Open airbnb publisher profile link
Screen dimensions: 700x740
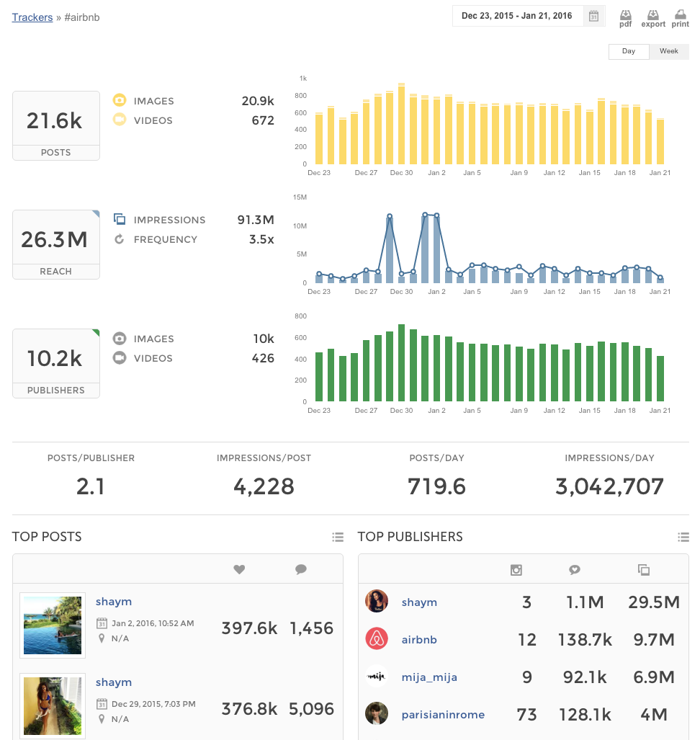coord(419,639)
